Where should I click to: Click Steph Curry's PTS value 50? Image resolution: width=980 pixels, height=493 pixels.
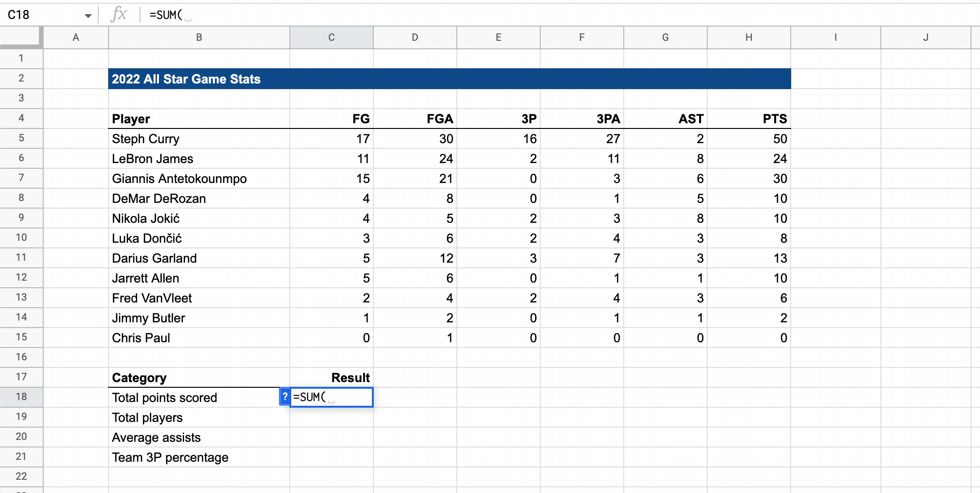pyautogui.click(x=749, y=139)
